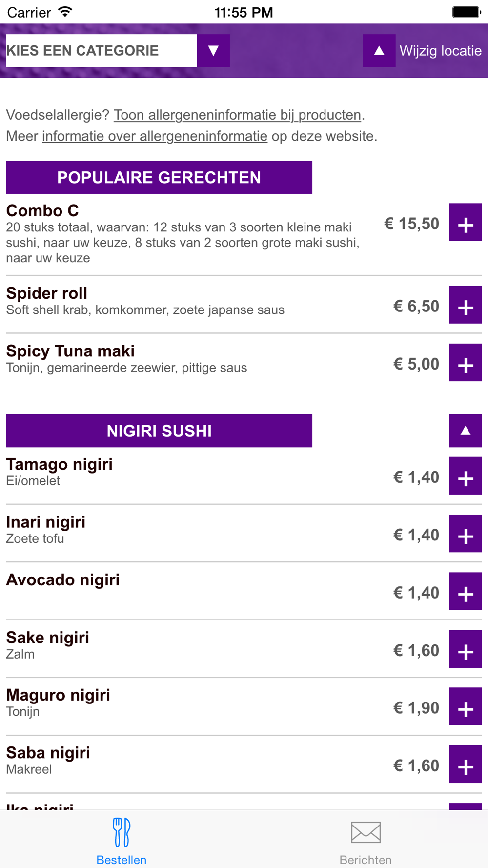Add Spicy Tuna maki to order
488x868 pixels.
pyautogui.click(x=465, y=362)
